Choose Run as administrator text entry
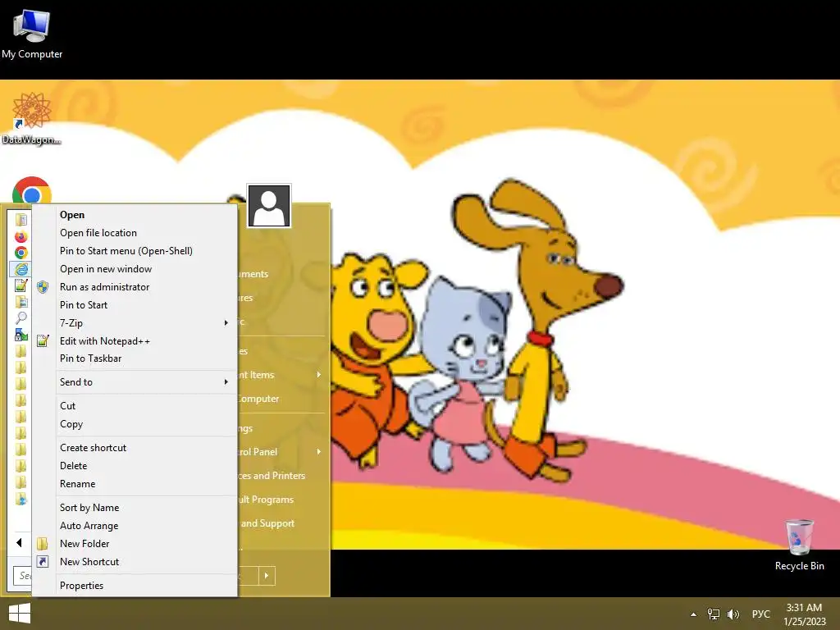840x630 pixels. click(x=105, y=287)
